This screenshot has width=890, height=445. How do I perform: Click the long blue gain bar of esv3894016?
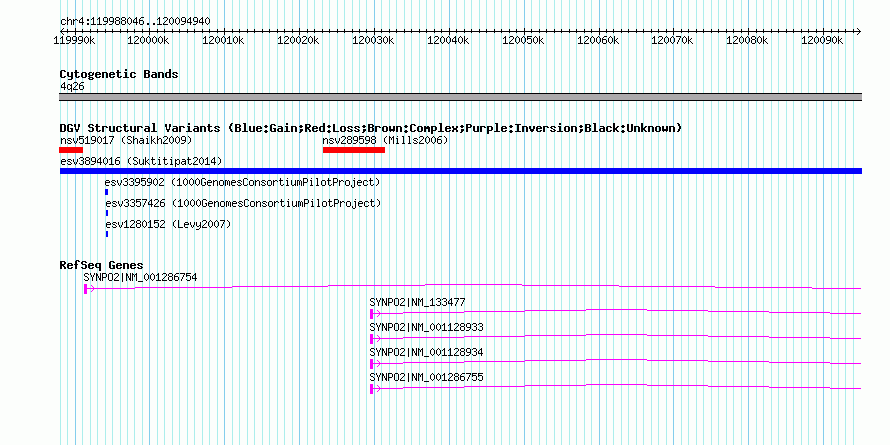(x=461, y=171)
